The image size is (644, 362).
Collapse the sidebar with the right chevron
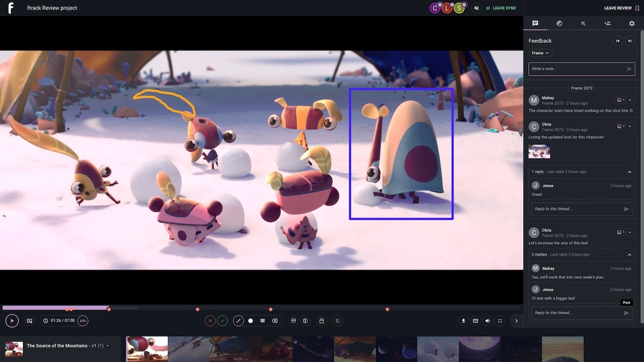(516, 321)
